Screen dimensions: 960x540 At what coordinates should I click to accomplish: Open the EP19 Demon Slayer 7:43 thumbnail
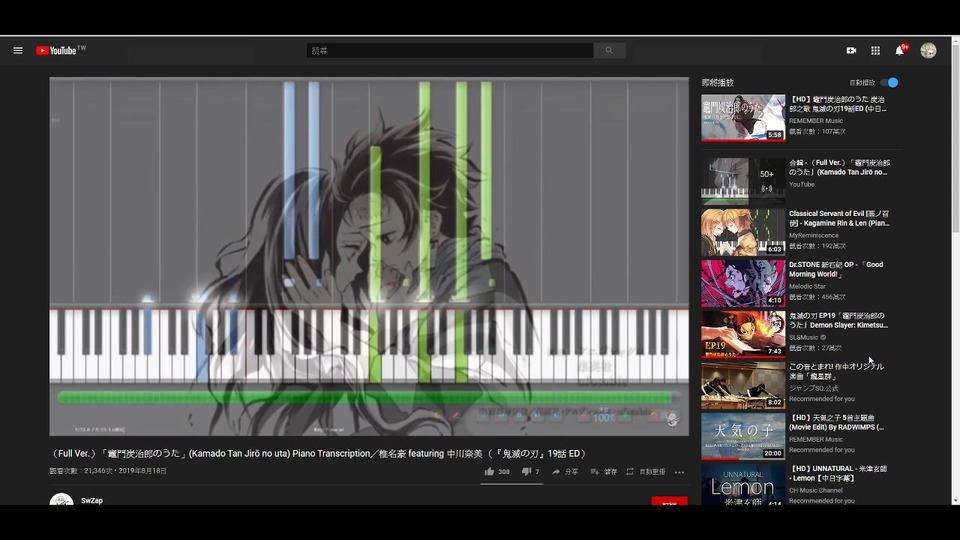point(743,334)
